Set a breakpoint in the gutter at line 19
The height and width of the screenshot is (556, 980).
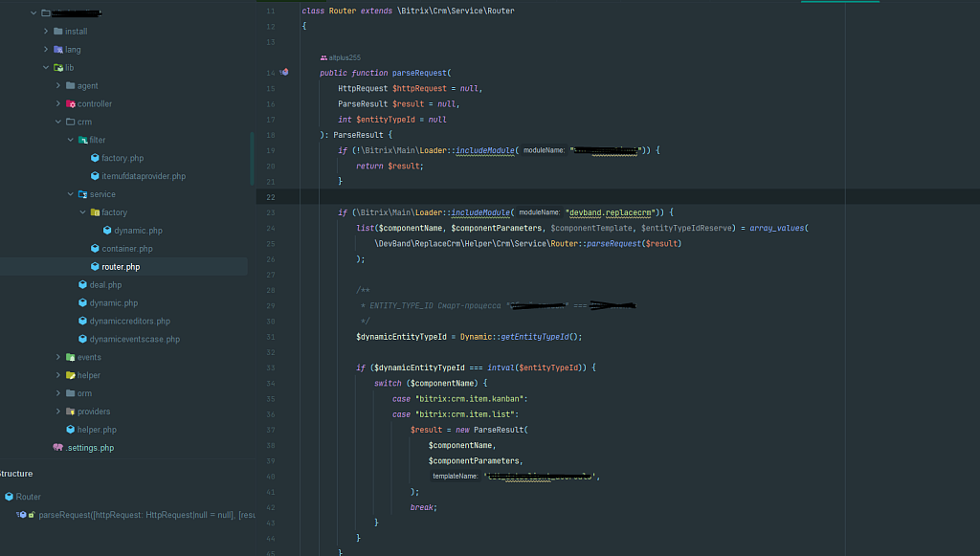click(282, 150)
